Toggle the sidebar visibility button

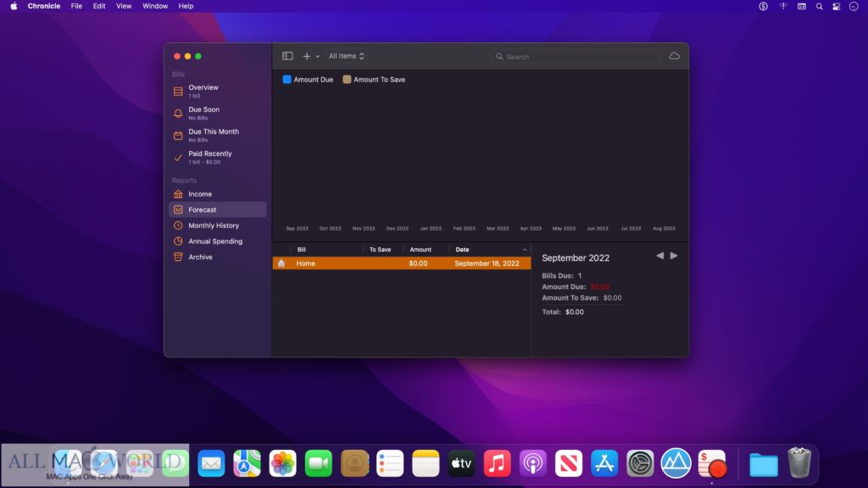coord(287,56)
